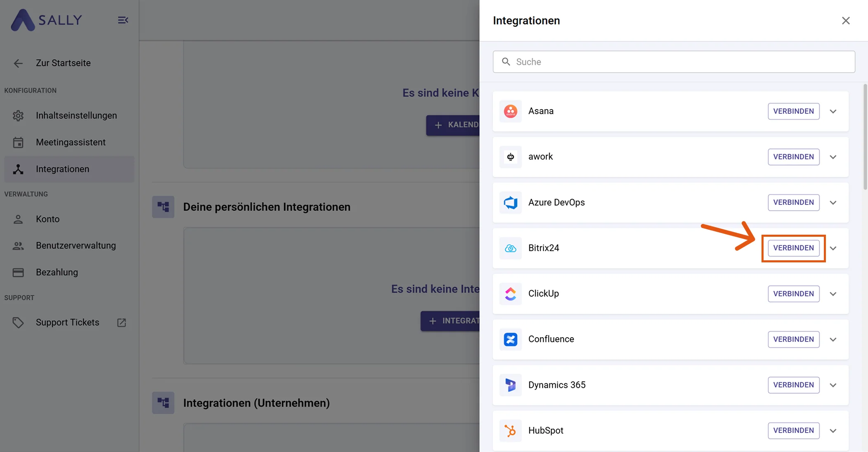Click icon beside Integrationen (Unternehmen) heading
The width and height of the screenshot is (868, 452).
click(163, 402)
